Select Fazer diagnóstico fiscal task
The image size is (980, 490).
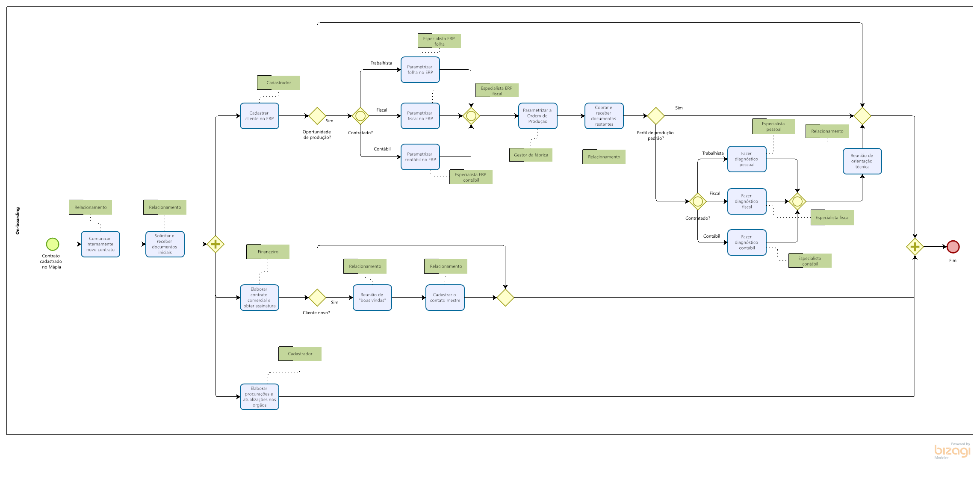747,201
